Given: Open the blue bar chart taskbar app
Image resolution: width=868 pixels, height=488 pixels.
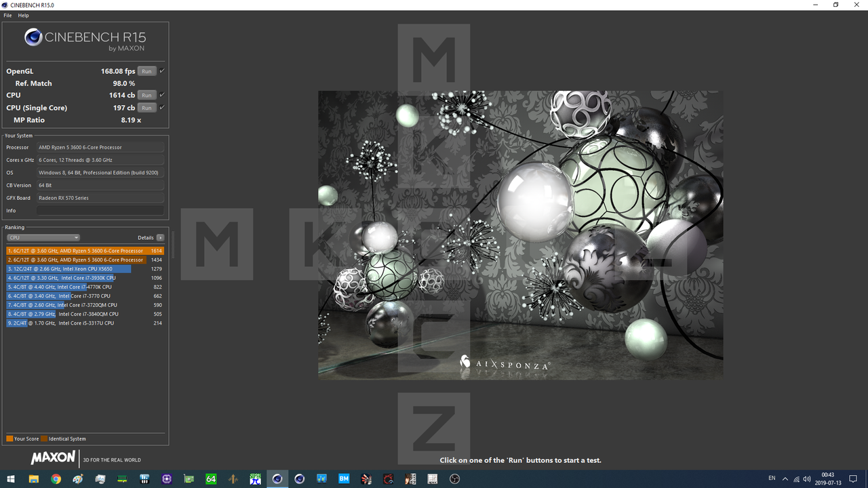Looking at the screenshot, I should 321,479.
